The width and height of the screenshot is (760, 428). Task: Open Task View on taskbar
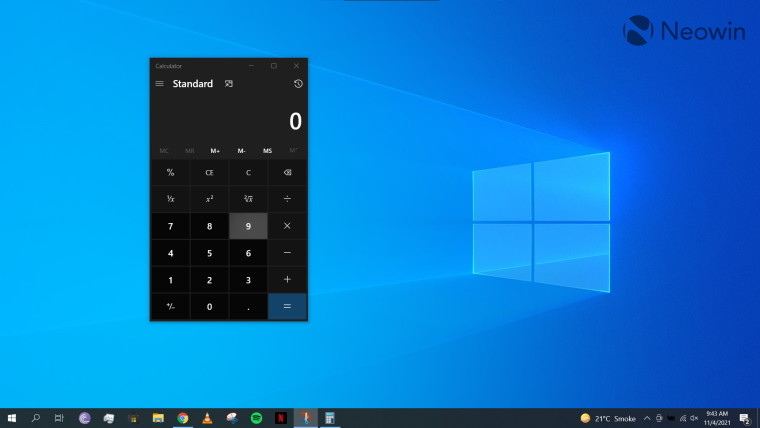[x=59, y=418]
